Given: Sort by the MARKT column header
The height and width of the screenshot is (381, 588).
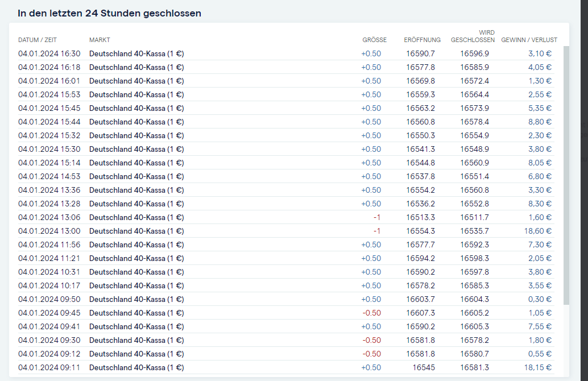Looking at the screenshot, I should click(100, 40).
